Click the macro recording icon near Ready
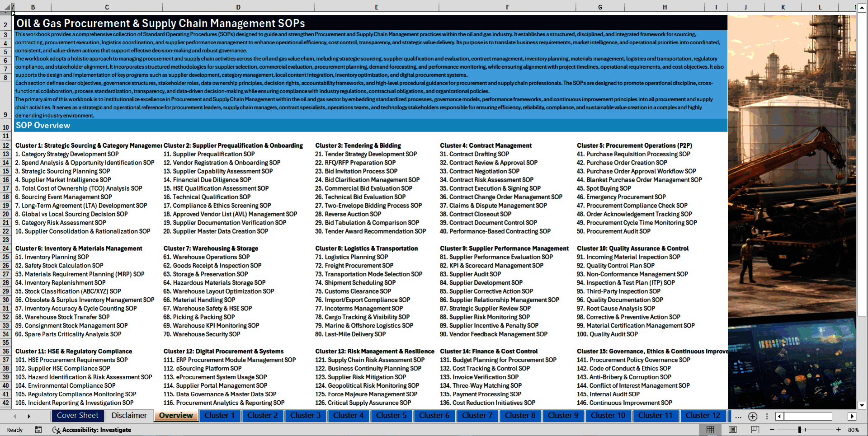This screenshot has width=868, height=436. [38, 430]
